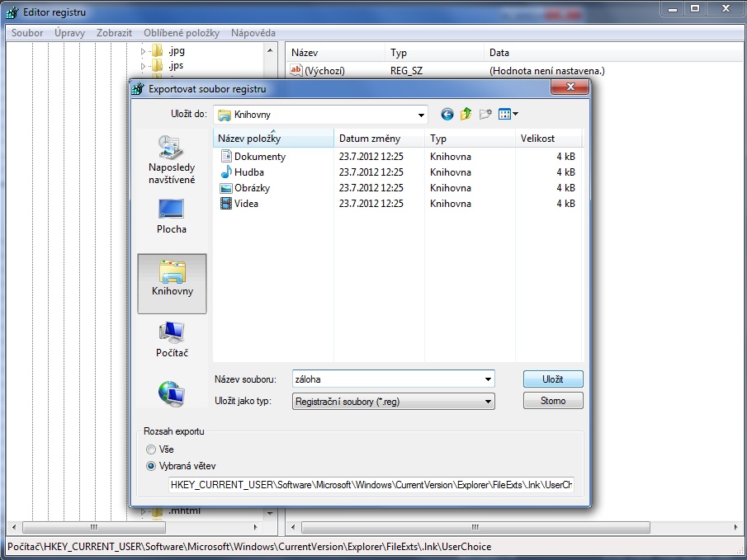Go up one folder level icon

point(466,115)
